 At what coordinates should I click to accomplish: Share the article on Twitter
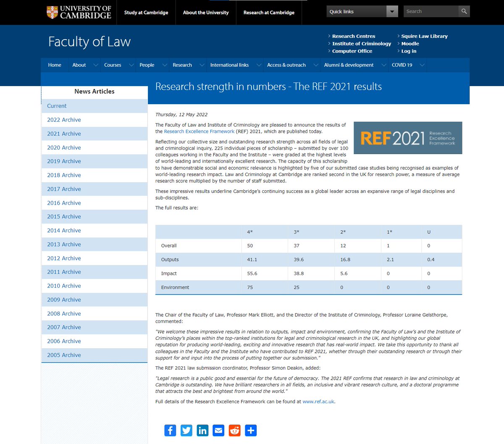tap(186, 431)
